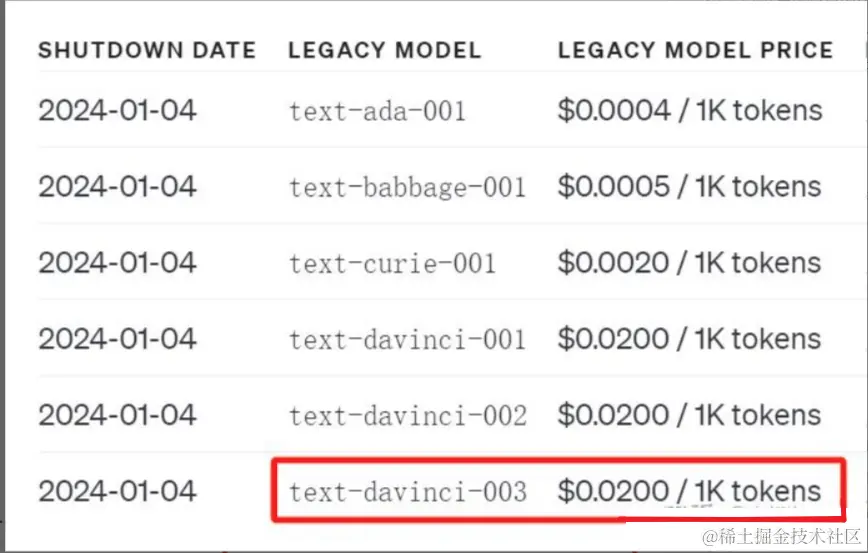The height and width of the screenshot is (553, 868).
Task: Click the shutdown date for text-ada-001
Action: (117, 110)
